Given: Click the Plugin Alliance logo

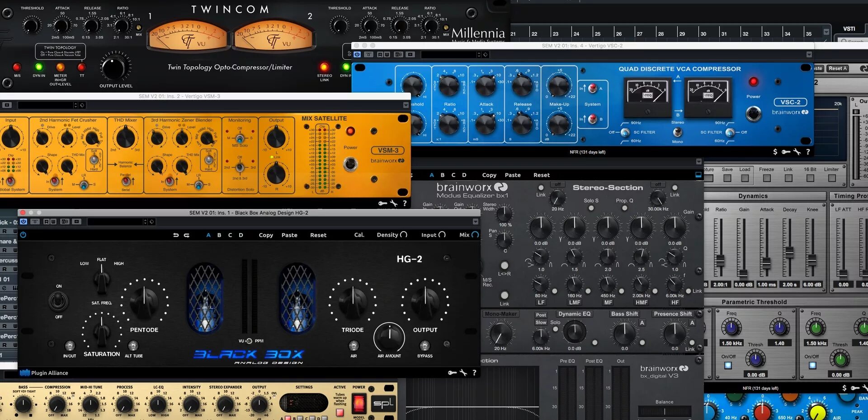Looking at the screenshot, I should [x=44, y=373].
